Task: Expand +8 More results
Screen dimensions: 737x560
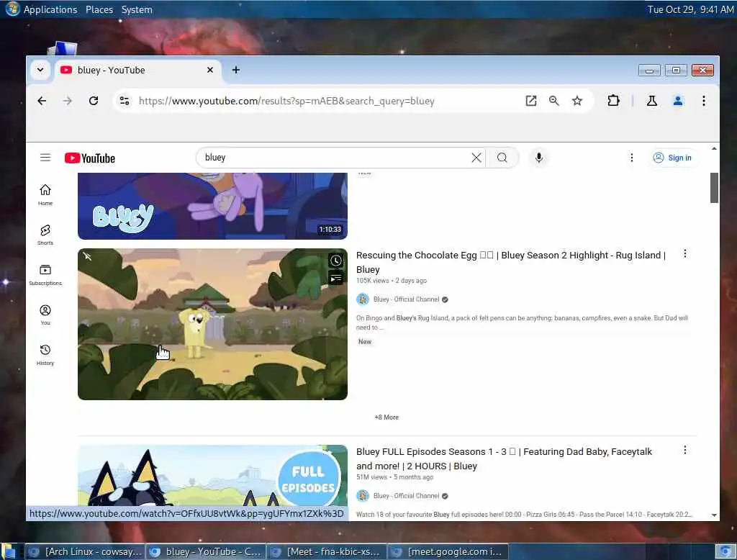Action: pyautogui.click(x=386, y=417)
